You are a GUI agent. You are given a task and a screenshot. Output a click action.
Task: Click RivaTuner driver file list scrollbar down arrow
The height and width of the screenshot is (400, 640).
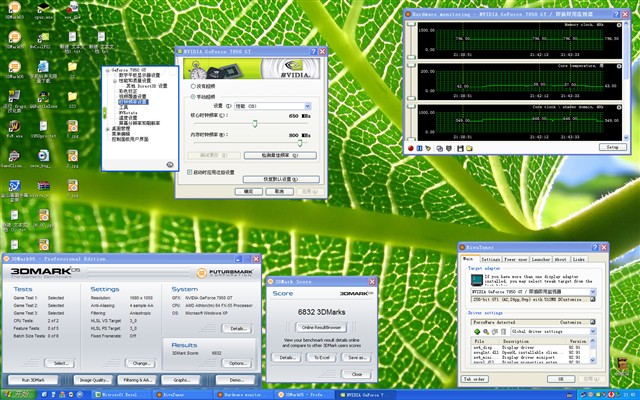point(593,361)
